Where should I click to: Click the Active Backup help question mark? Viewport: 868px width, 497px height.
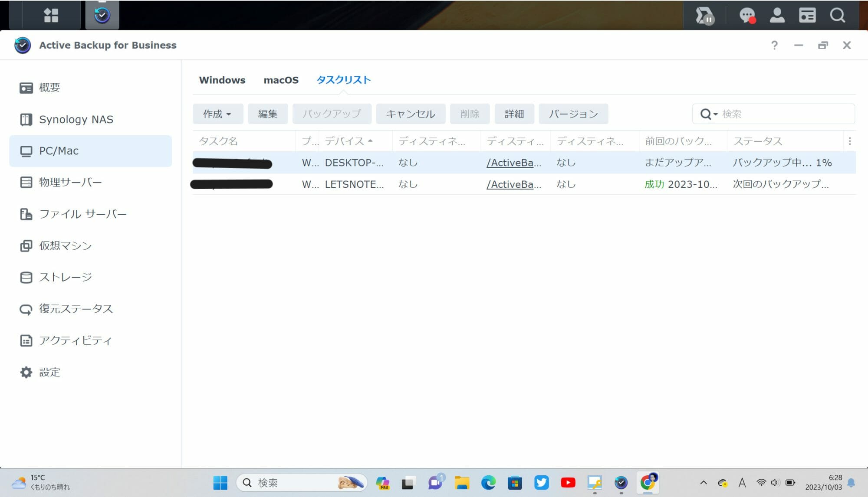pos(774,45)
